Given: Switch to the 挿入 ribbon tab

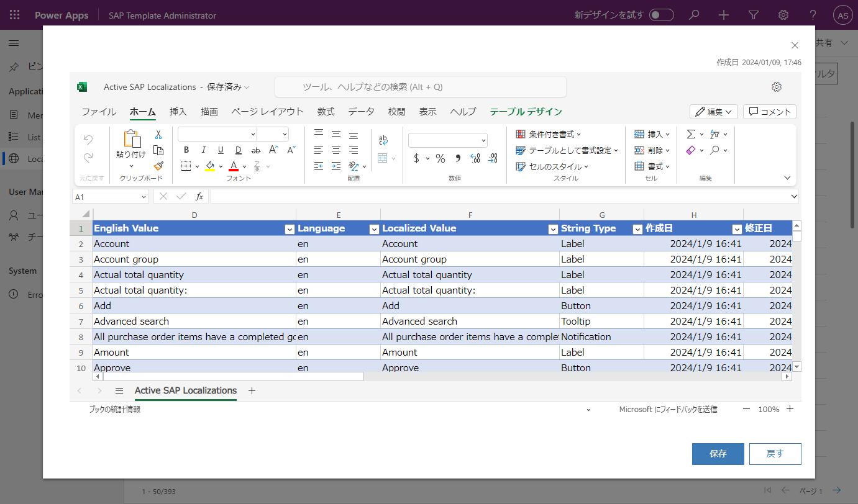Looking at the screenshot, I should point(178,112).
